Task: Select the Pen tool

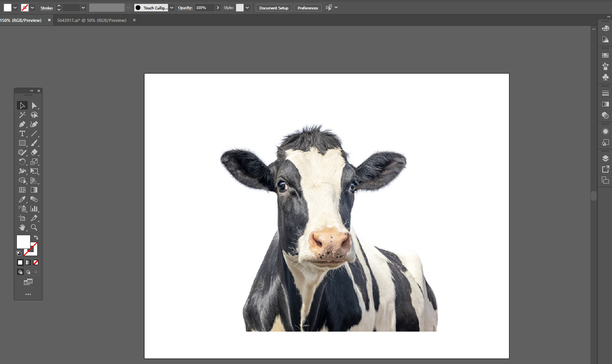Action: (22, 124)
